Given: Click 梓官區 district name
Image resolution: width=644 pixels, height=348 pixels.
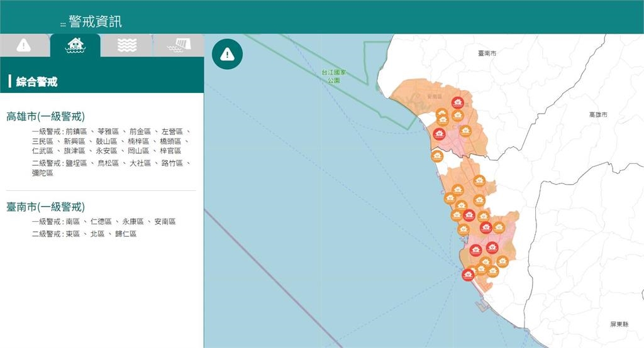Looking at the screenshot, I should pos(170,151).
